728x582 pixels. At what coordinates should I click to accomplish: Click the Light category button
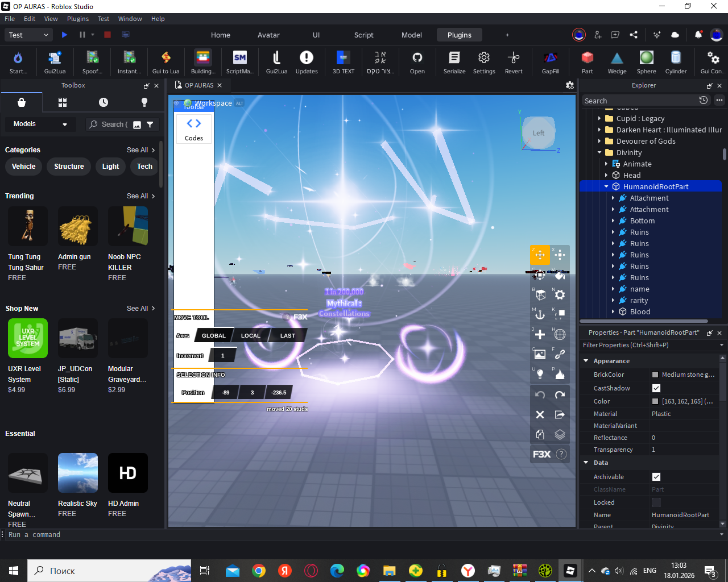point(110,167)
